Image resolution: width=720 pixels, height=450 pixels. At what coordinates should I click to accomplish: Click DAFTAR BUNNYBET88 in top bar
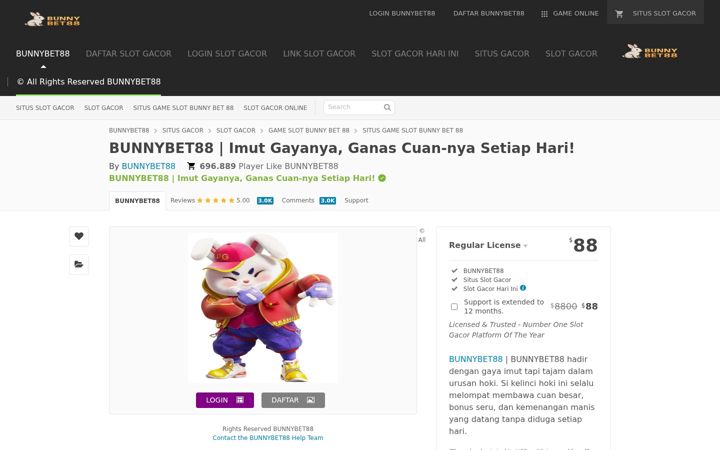coord(489,14)
